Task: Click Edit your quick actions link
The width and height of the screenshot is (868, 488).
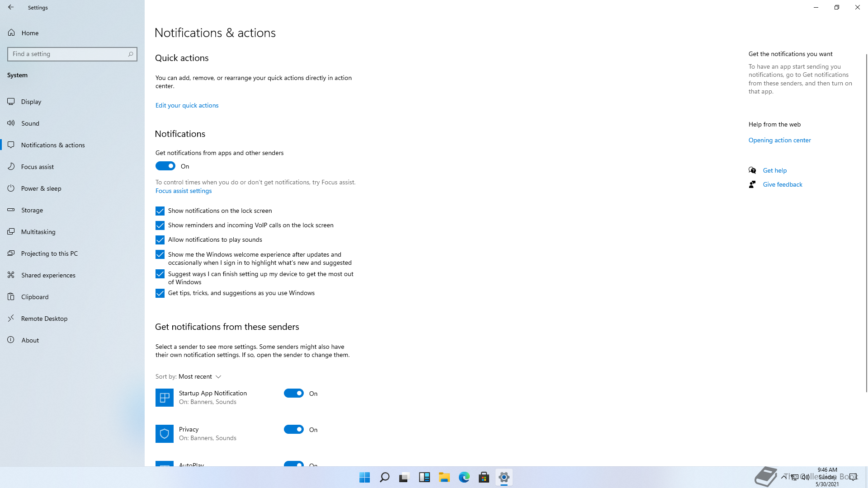Action: click(187, 105)
